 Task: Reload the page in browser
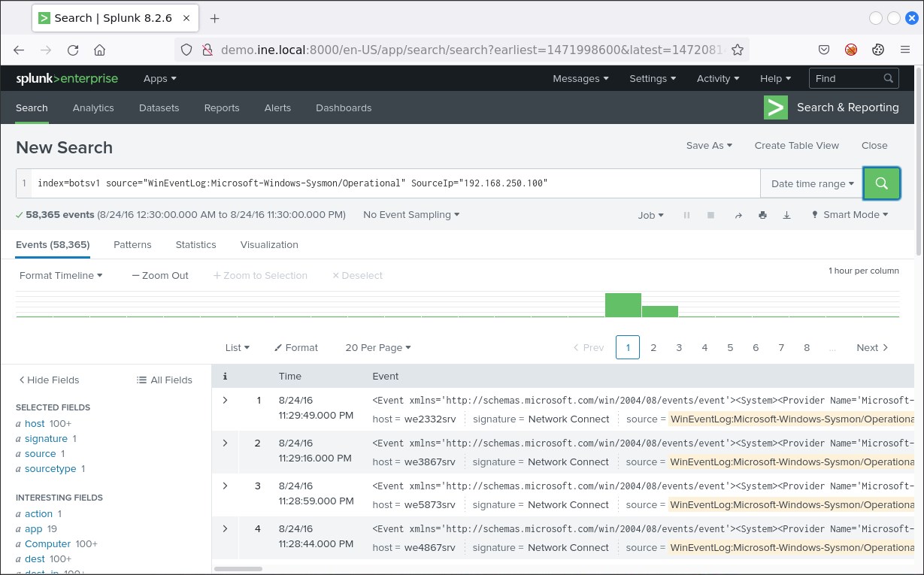[x=73, y=50]
